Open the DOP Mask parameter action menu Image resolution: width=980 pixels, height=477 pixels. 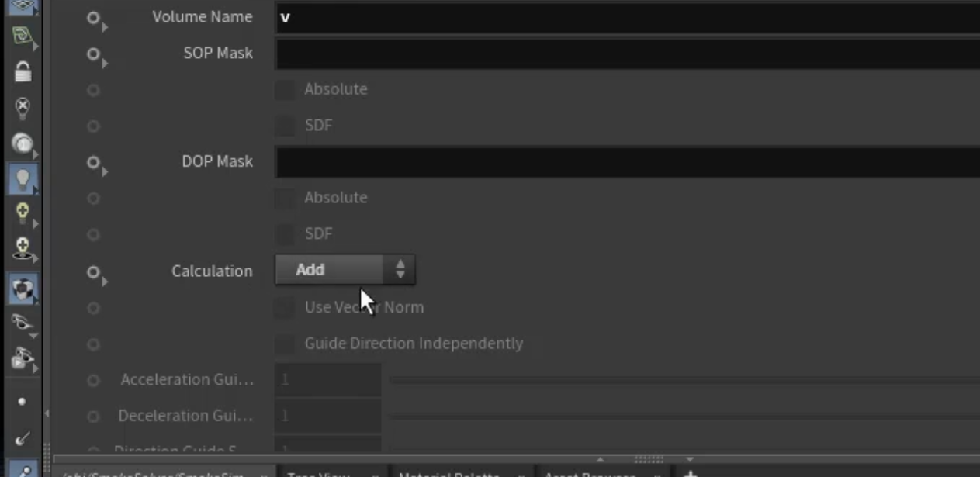[x=95, y=163]
